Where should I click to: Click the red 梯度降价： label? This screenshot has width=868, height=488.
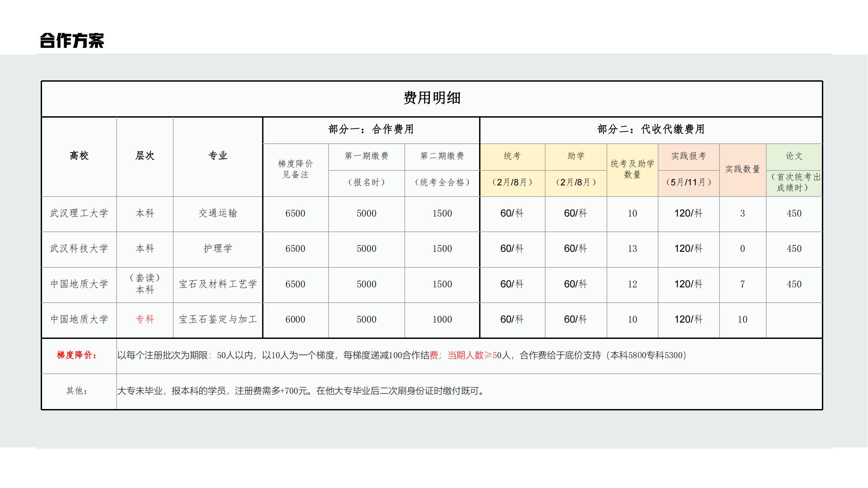coord(77,355)
